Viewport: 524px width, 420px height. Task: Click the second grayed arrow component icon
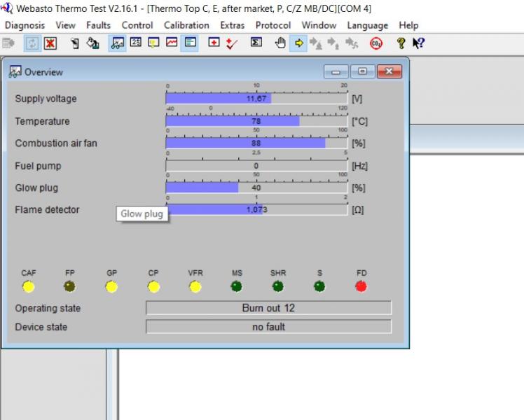(x=333, y=43)
